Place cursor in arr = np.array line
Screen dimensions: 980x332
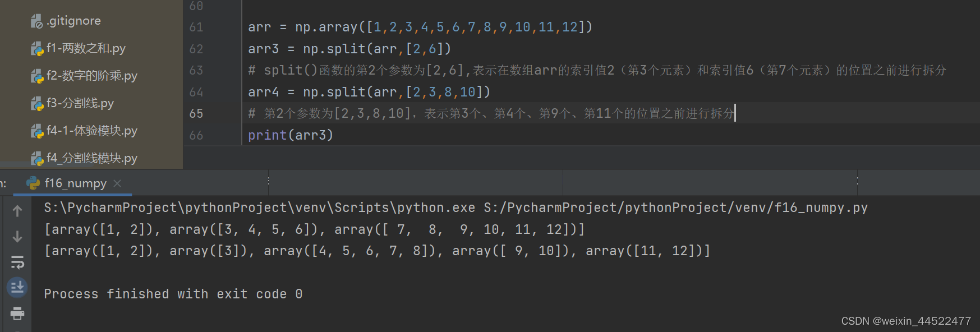click(x=420, y=27)
